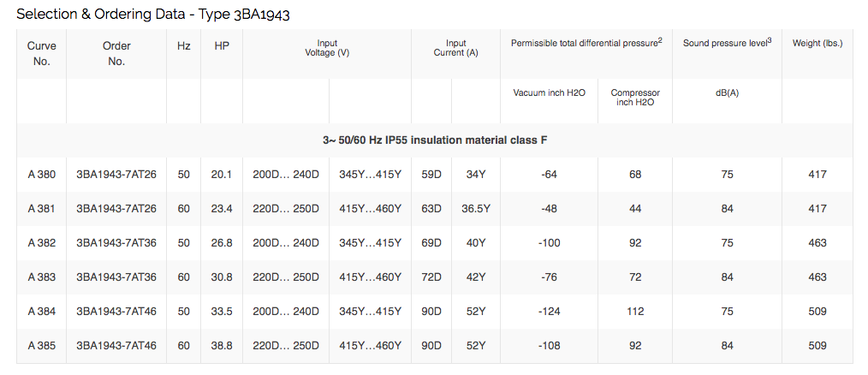Select the 36.5Y input current value
Image resolution: width=868 pixels, height=375 pixels.
pos(474,208)
